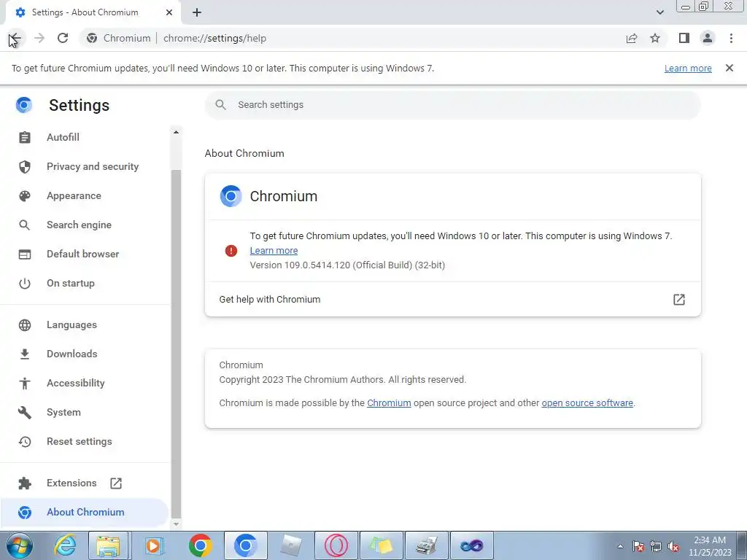Screen dimensions: 747x560
Task: Switch to Chromium in the taskbar
Action: click(245, 545)
